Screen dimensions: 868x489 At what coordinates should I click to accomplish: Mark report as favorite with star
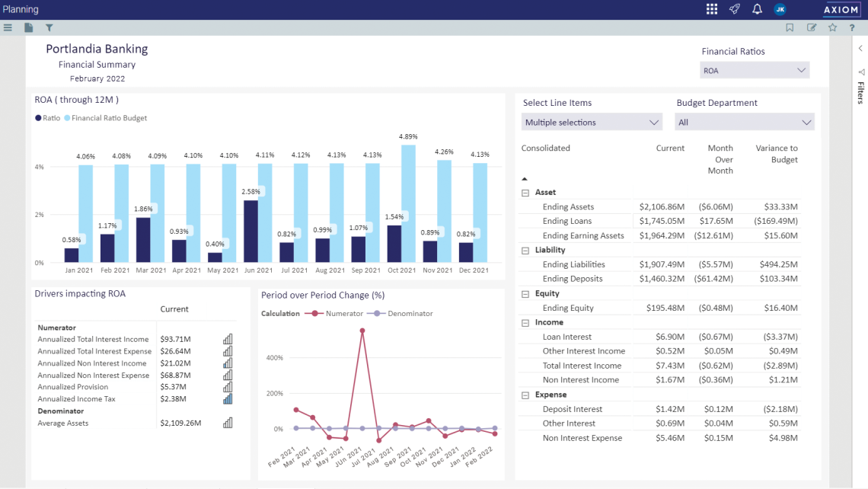(x=832, y=27)
